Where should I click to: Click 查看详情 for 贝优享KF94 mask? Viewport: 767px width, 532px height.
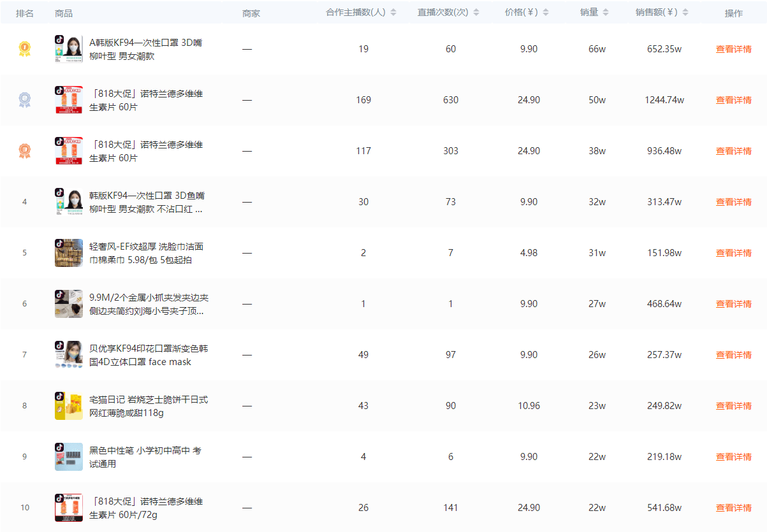point(733,355)
